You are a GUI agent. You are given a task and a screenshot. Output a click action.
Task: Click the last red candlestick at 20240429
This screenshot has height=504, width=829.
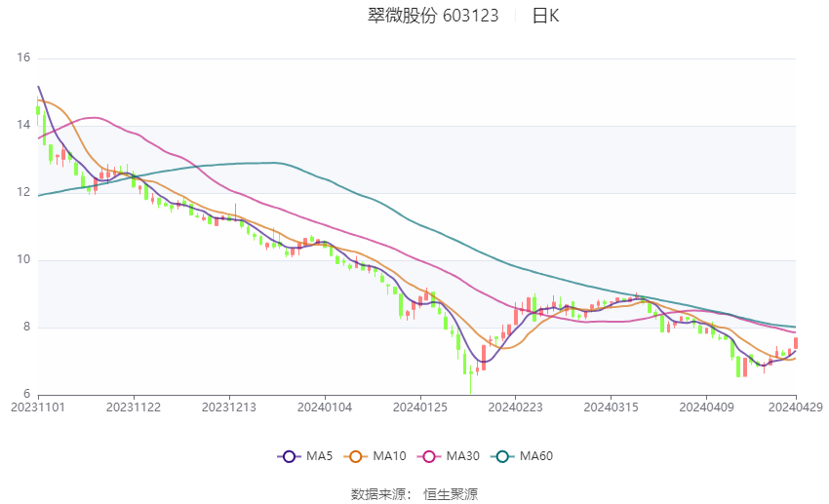(x=796, y=343)
